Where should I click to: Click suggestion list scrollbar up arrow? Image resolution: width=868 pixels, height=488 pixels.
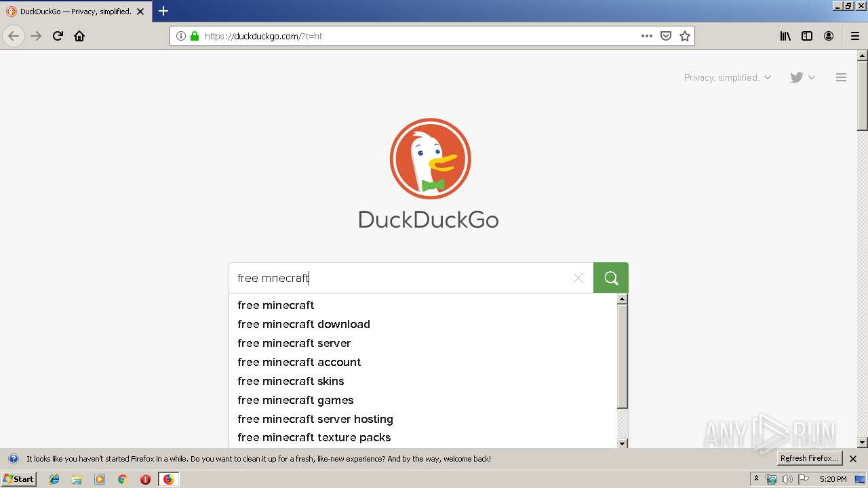tap(623, 299)
